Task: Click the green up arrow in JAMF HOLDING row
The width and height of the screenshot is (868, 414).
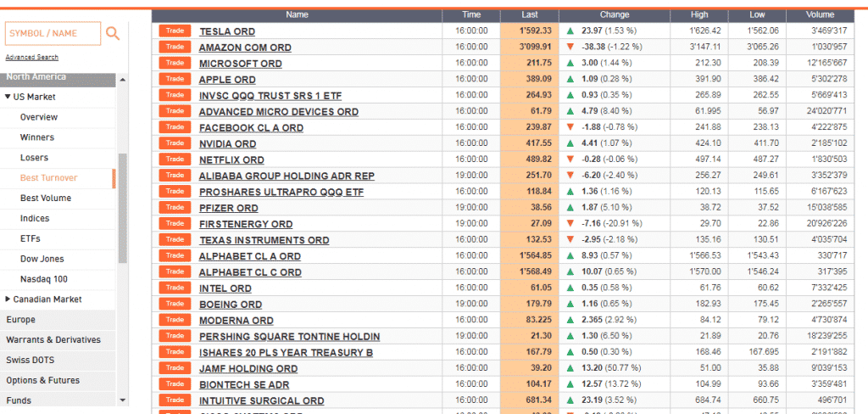Action: pos(570,368)
